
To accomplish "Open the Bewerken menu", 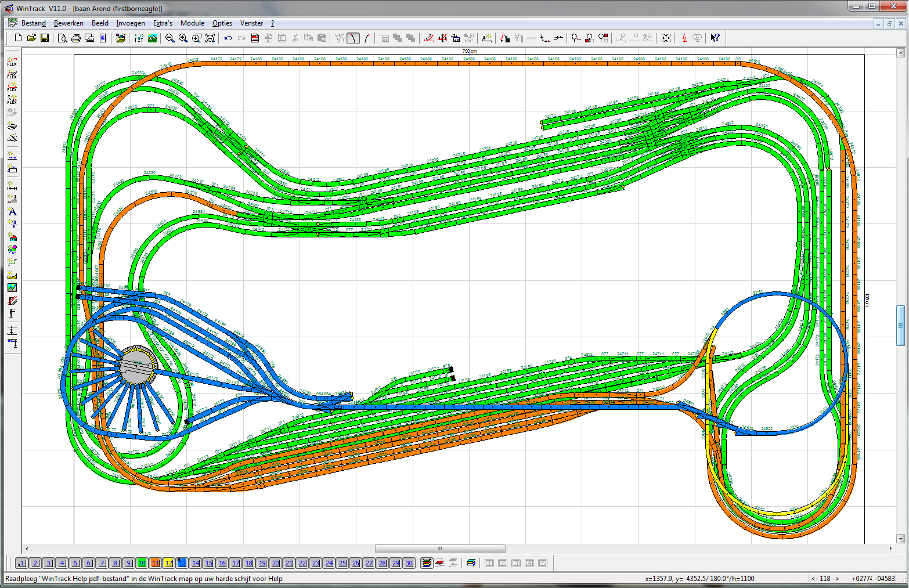I will (x=68, y=23).
